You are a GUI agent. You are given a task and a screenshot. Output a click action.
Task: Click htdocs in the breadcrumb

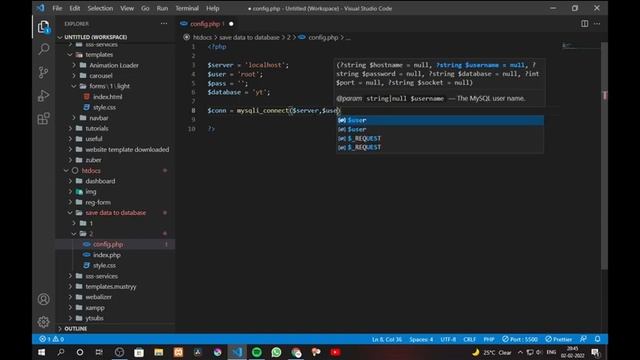tap(202, 37)
